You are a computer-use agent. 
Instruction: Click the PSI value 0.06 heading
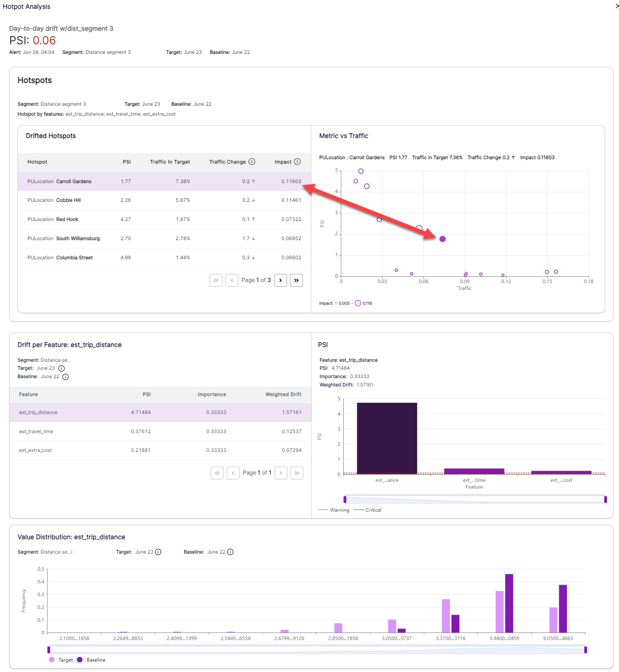(x=44, y=40)
